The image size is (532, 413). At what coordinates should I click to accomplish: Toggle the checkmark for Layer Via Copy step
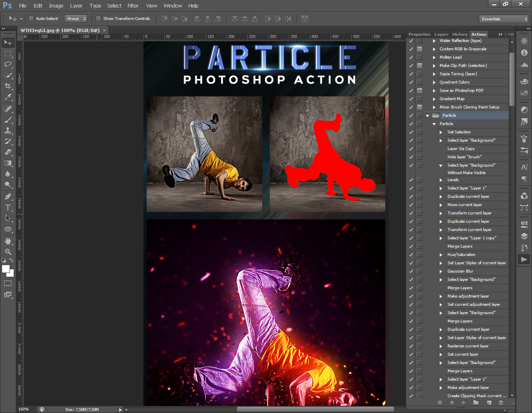pyautogui.click(x=411, y=149)
